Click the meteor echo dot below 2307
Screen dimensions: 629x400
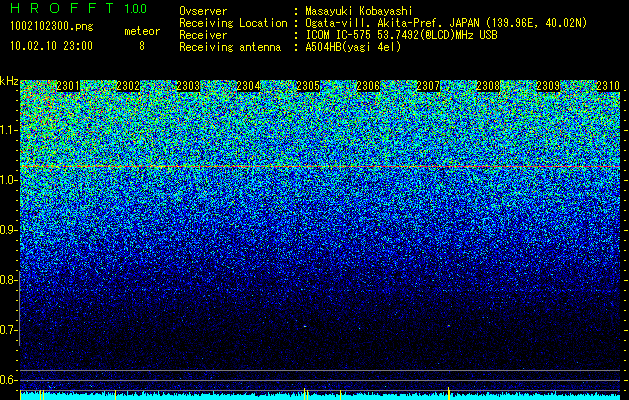point(448,326)
